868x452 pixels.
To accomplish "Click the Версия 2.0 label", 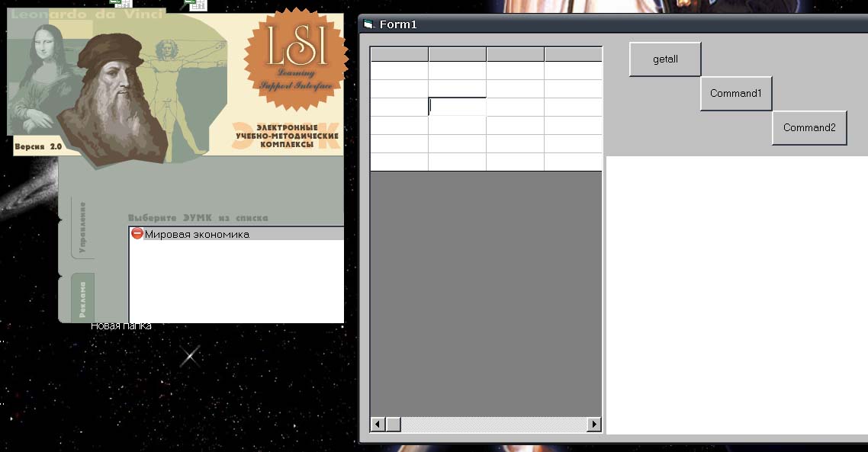I will [38, 146].
